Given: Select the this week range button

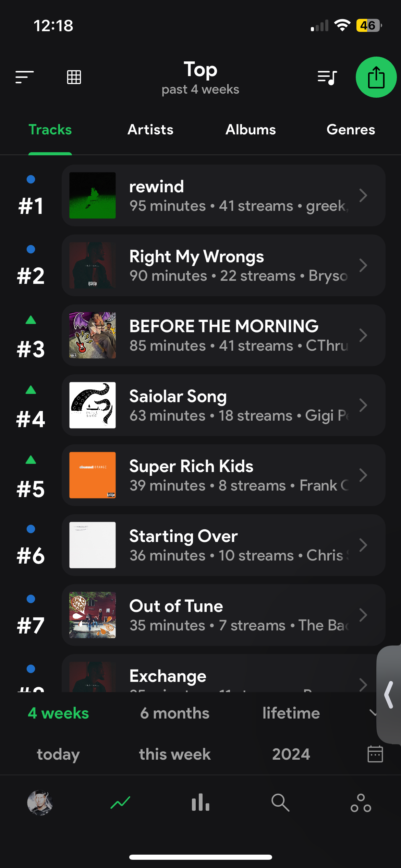Looking at the screenshot, I should [175, 754].
